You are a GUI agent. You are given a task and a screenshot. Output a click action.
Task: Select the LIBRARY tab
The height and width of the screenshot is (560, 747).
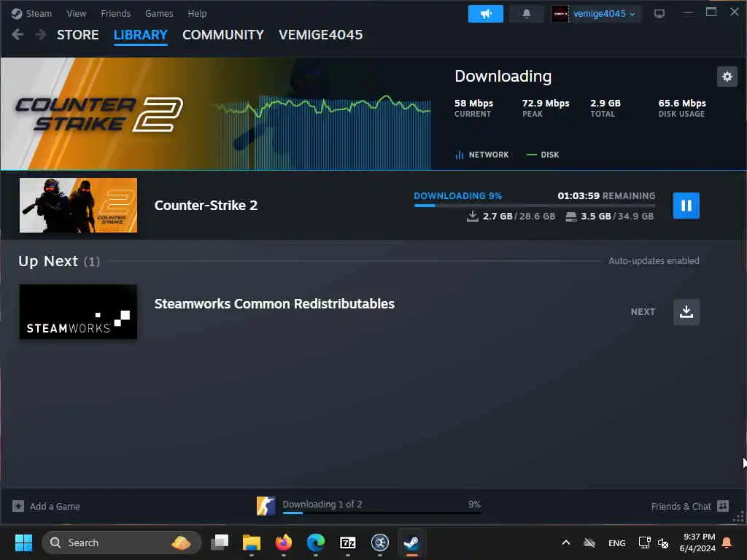141,35
